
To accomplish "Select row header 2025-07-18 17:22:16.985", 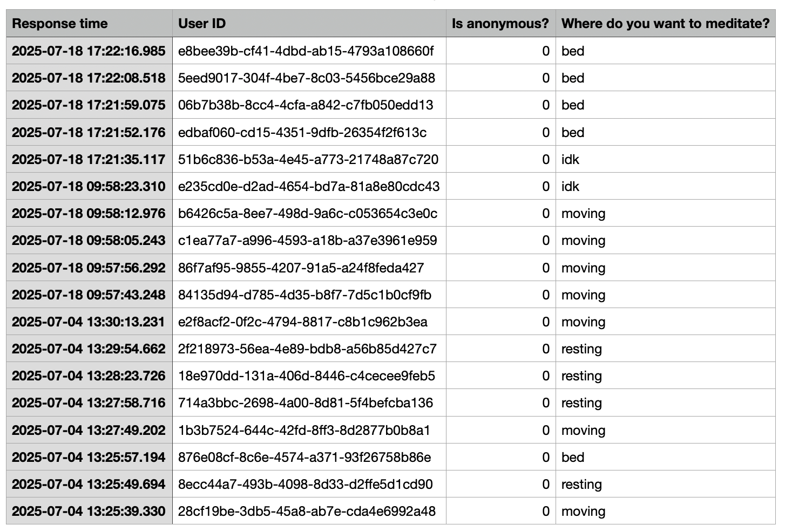I will coord(89,51).
